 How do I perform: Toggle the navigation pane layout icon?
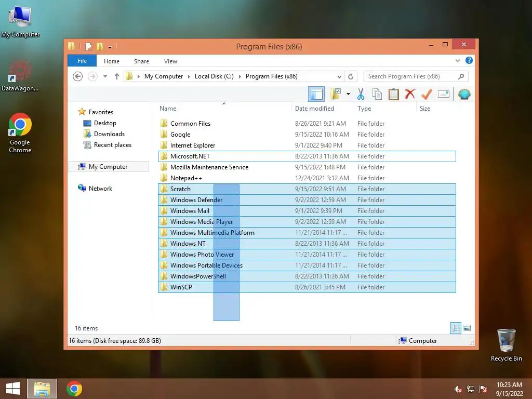pyautogui.click(x=316, y=94)
